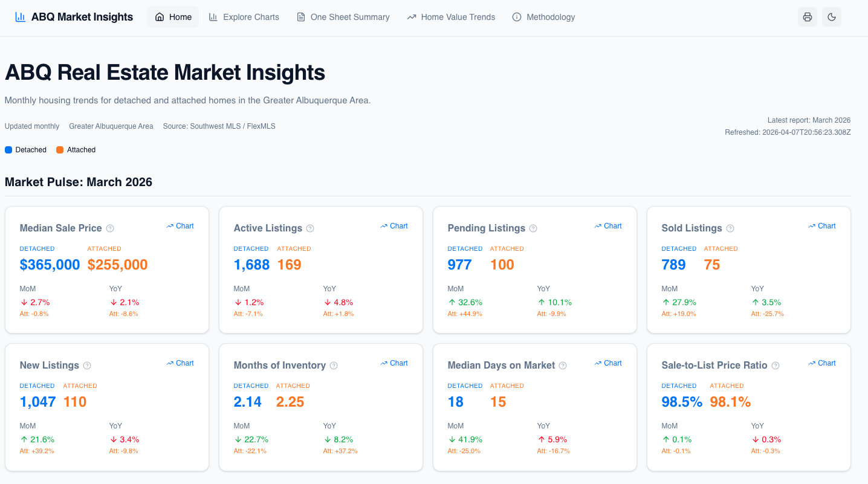Viewport: 868px width, 484px height.
Task: Open info icon next to New Listings
Action: [x=87, y=366]
